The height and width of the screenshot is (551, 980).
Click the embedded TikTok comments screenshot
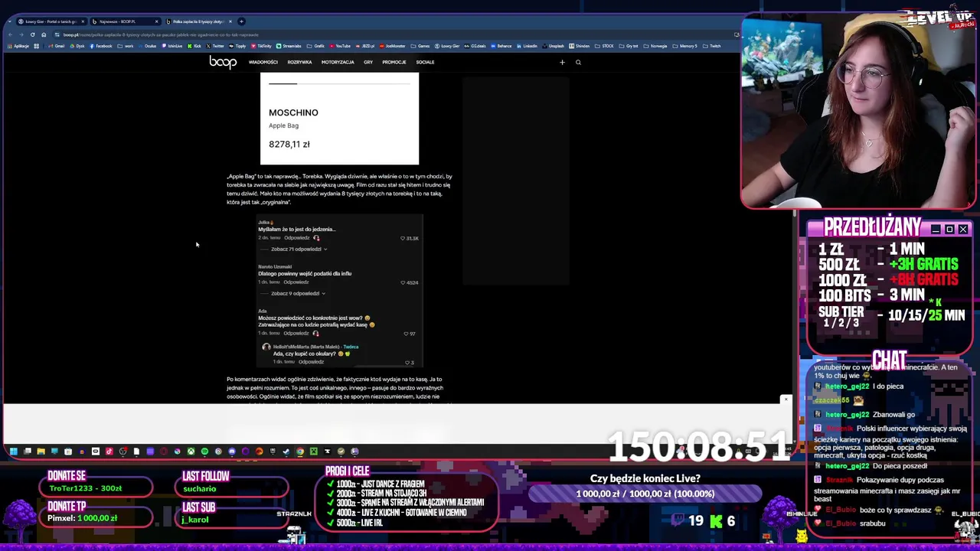[x=339, y=291]
